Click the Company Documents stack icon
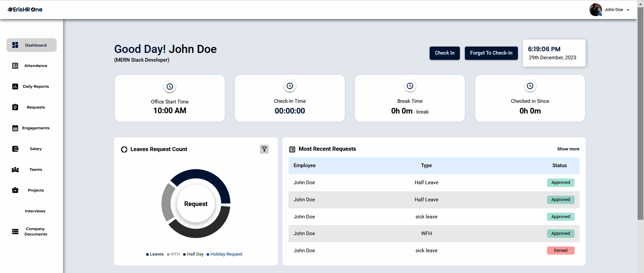644x273 pixels. click(x=15, y=231)
